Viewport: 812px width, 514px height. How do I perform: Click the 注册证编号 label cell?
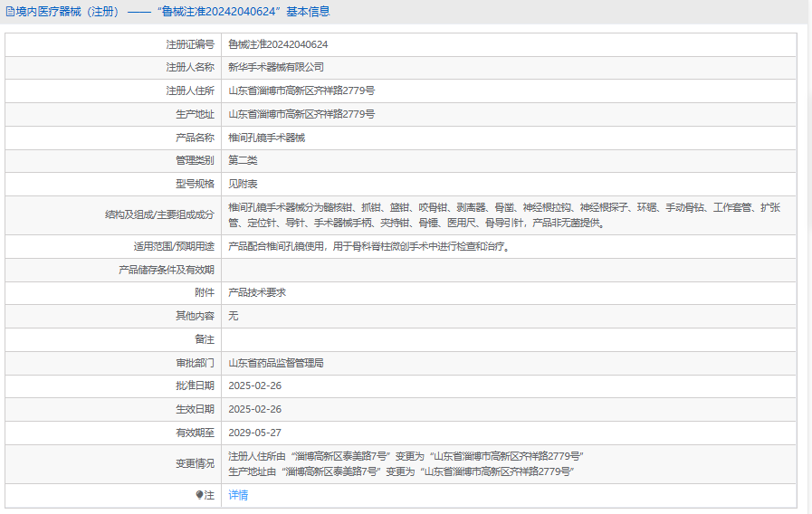tap(113, 44)
